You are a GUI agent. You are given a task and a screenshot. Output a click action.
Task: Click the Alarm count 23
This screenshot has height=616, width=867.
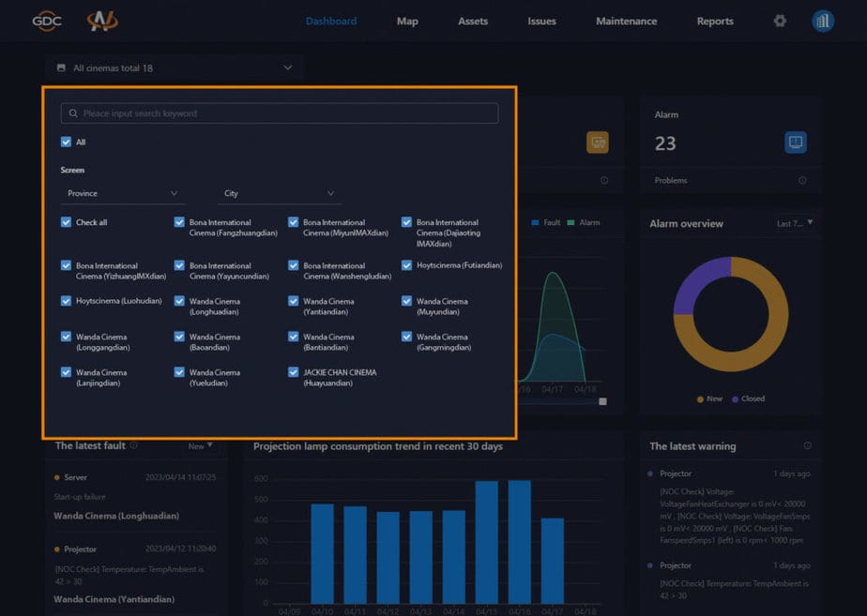[x=665, y=143]
